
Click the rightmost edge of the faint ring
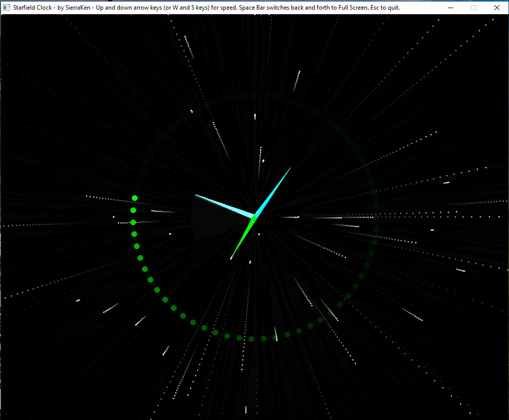pos(377,217)
